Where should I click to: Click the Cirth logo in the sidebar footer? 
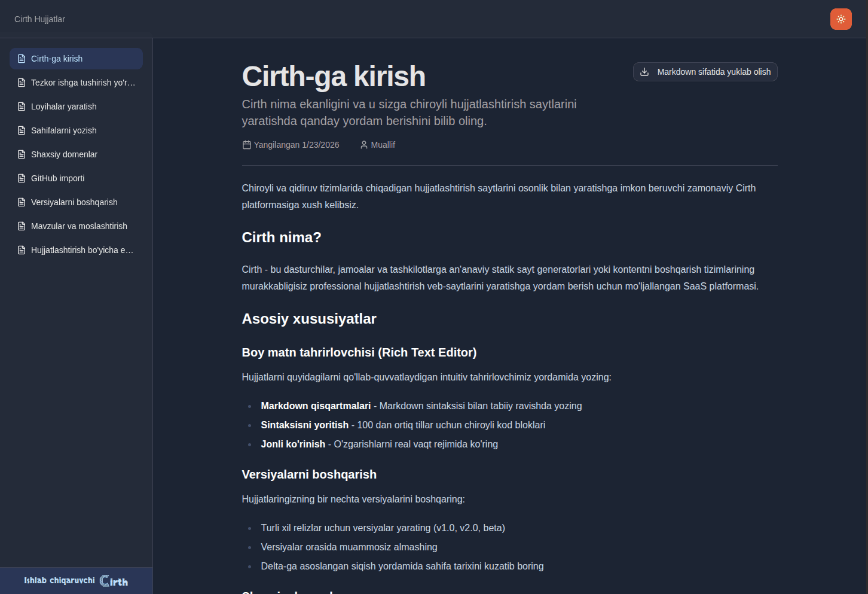pos(114,580)
